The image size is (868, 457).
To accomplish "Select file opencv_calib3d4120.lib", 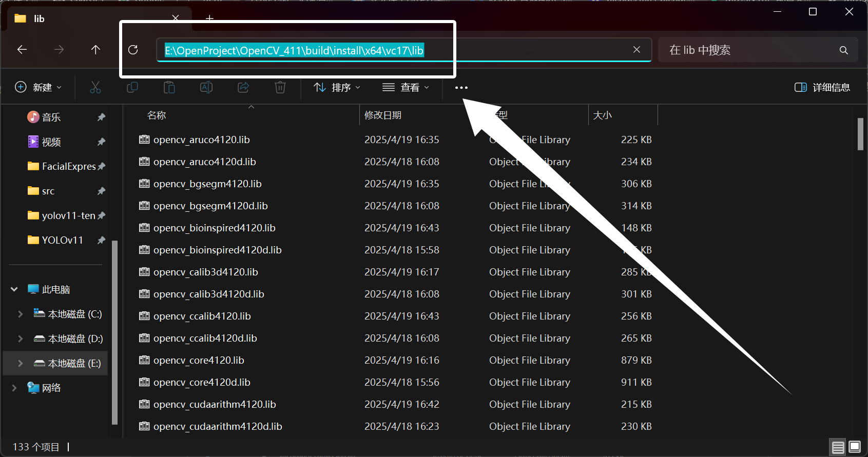I will (206, 272).
